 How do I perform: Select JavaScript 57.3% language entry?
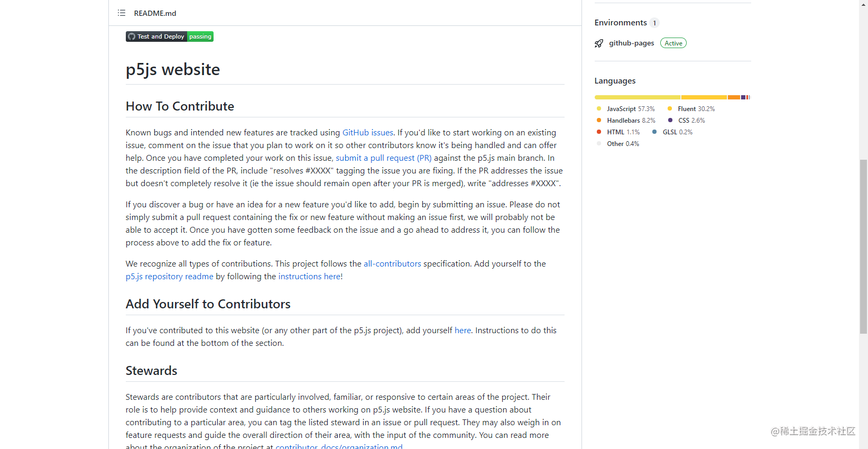(626, 109)
